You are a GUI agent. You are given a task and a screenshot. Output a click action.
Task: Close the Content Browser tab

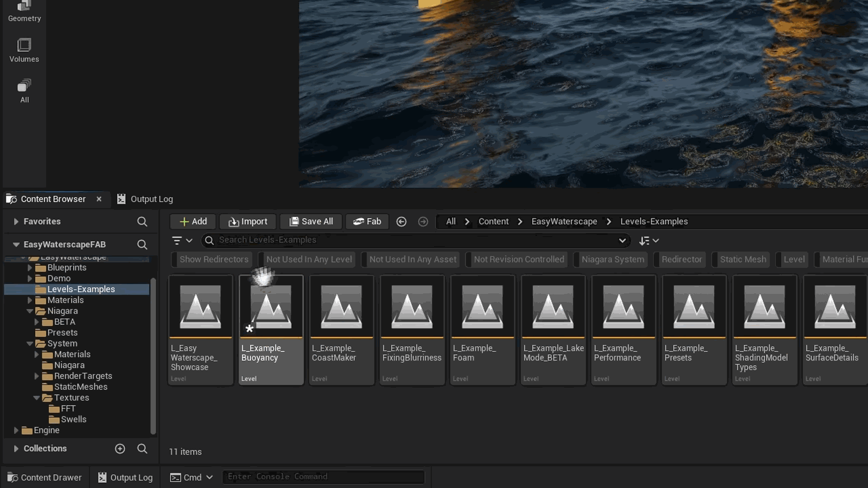pyautogui.click(x=99, y=199)
